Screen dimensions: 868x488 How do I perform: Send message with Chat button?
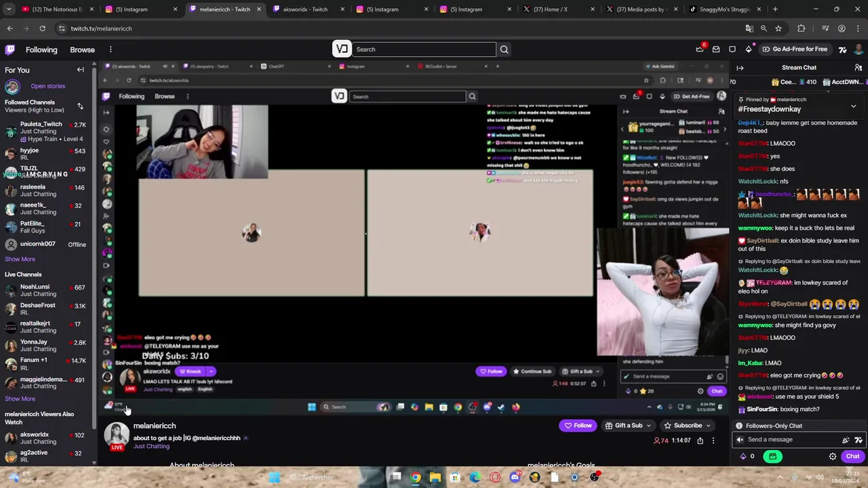[852, 456]
